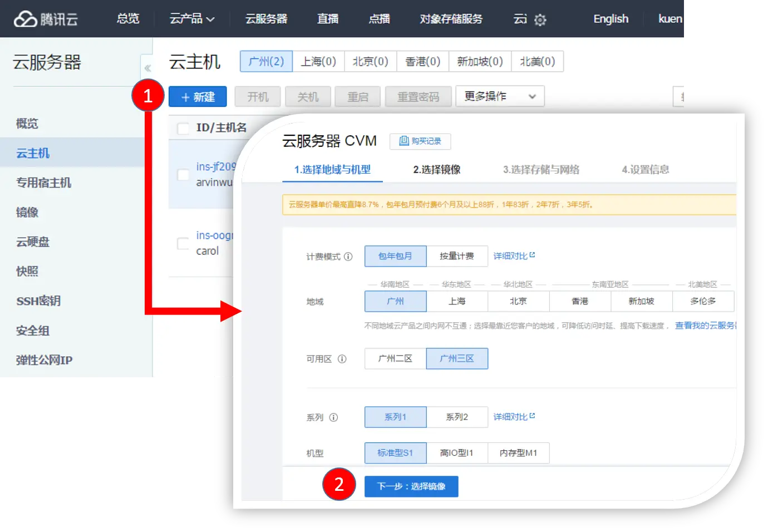The image size is (768, 532).
Task: Select availability zone 广州二区
Action: (x=396, y=358)
